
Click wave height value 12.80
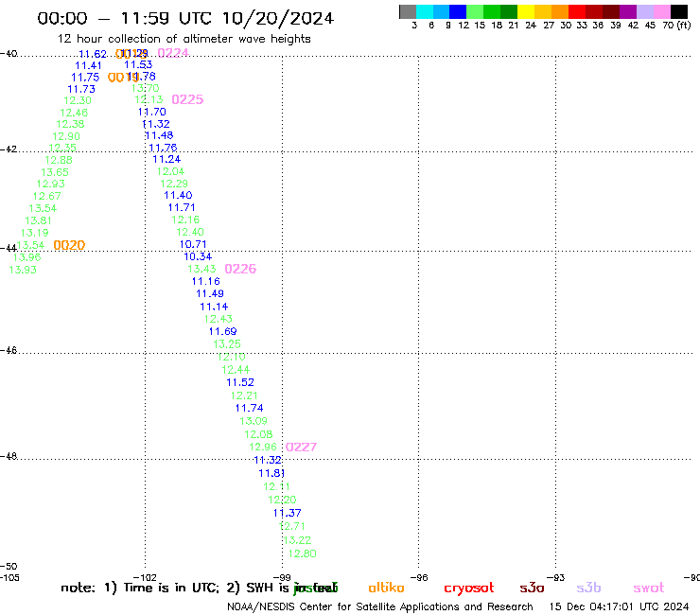pos(303,553)
